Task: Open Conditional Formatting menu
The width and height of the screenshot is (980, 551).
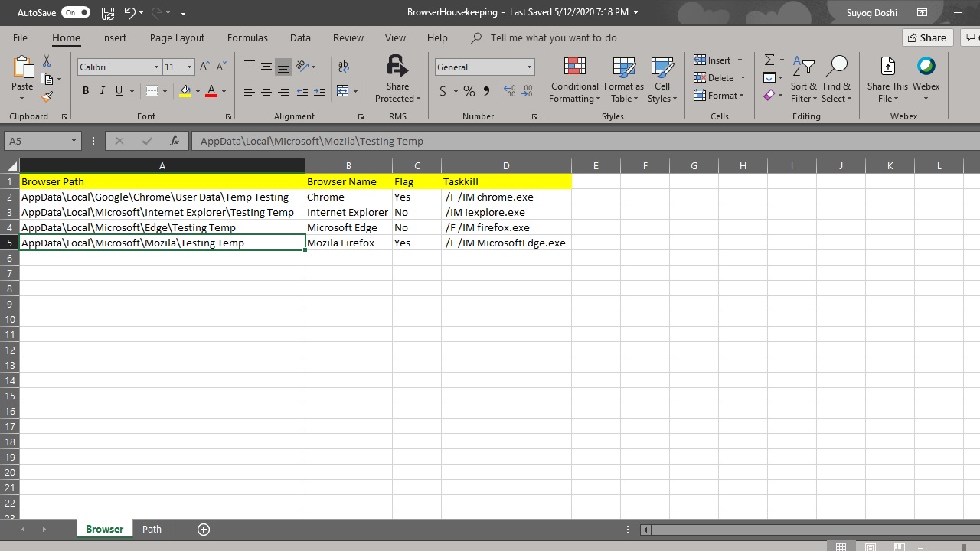Action: (x=574, y=80)
